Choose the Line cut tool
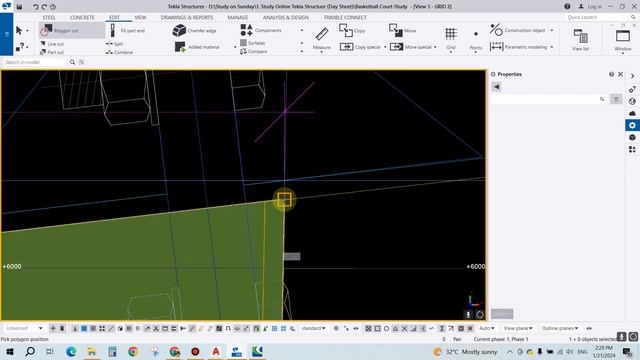 pos(52,44)
